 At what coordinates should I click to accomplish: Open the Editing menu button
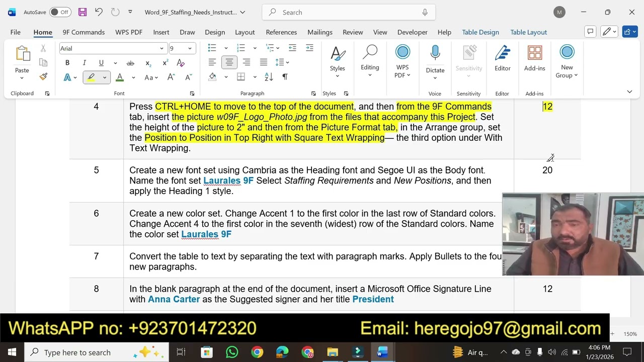(370, 61)
